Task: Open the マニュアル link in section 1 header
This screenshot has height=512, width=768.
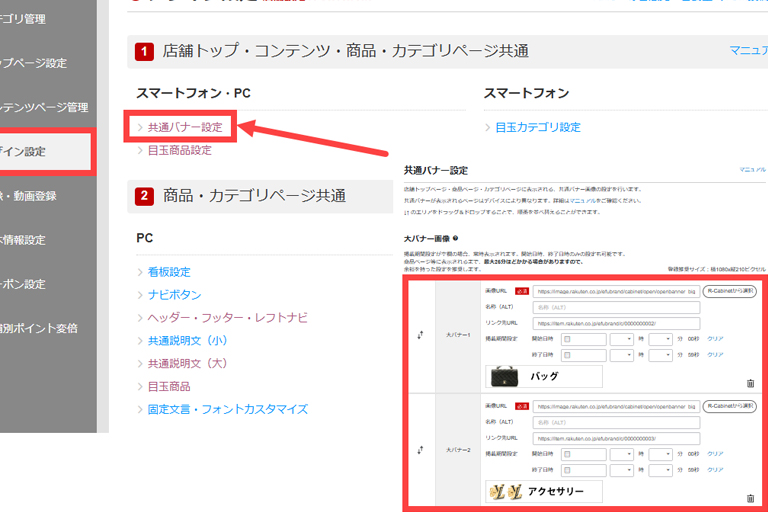Action: 748,50
